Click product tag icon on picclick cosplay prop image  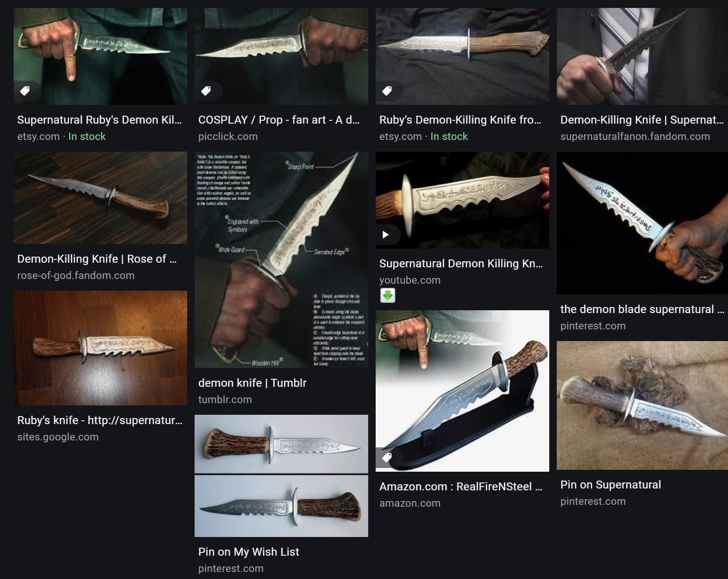(206, 91)
